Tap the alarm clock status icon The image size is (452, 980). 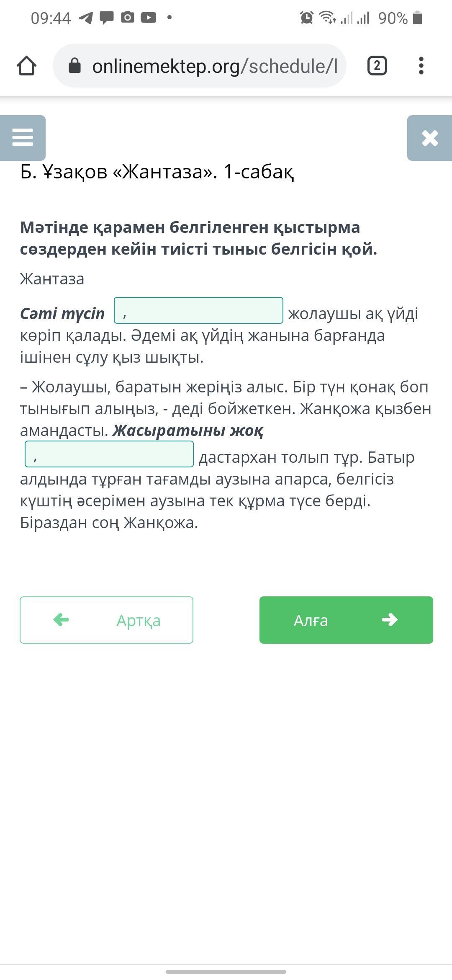click(306, 18)
